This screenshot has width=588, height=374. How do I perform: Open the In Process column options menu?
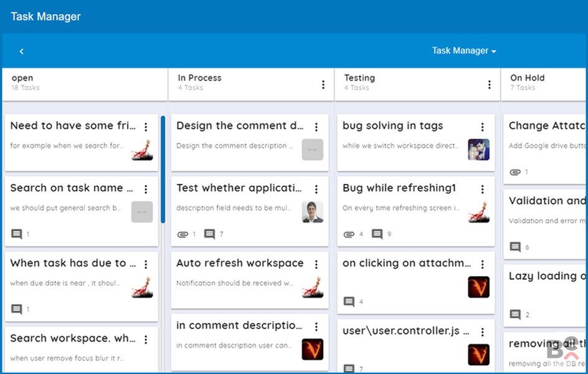pos(323,85)
